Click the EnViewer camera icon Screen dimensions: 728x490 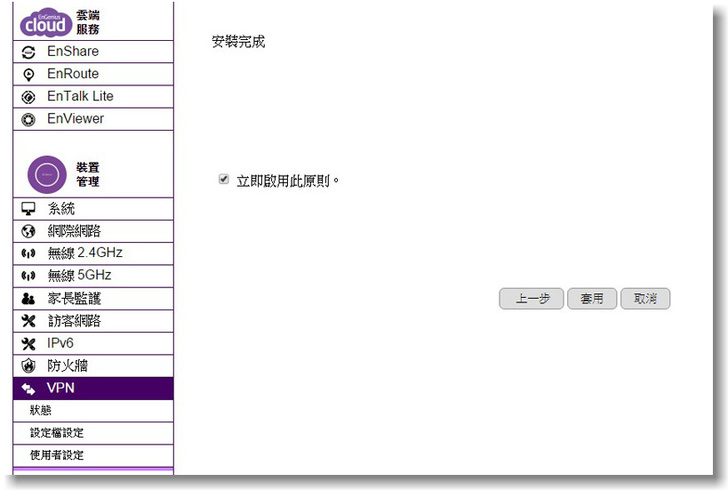click(28, 119)
